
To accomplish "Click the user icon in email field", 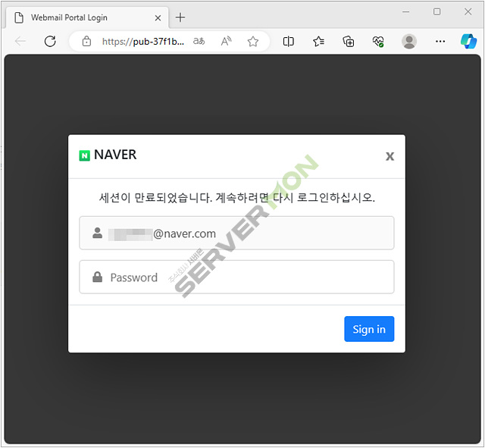I will [x=98, y=233].
